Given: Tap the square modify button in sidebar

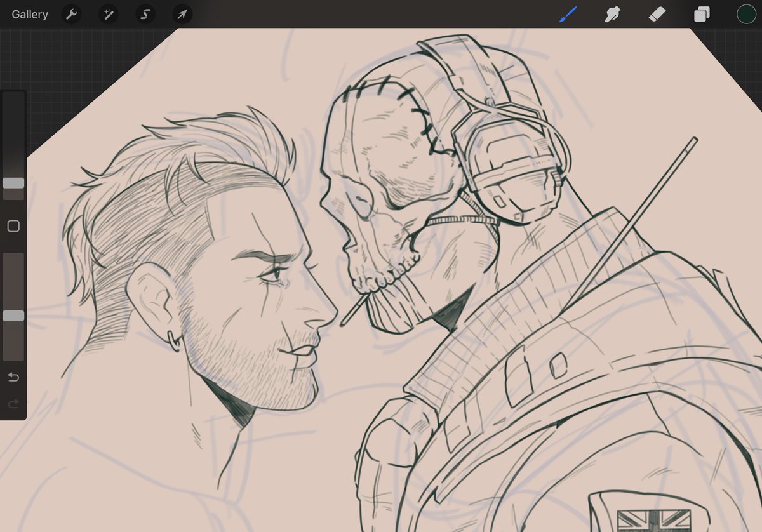Looking at the screenshot, I should (13, 226).
